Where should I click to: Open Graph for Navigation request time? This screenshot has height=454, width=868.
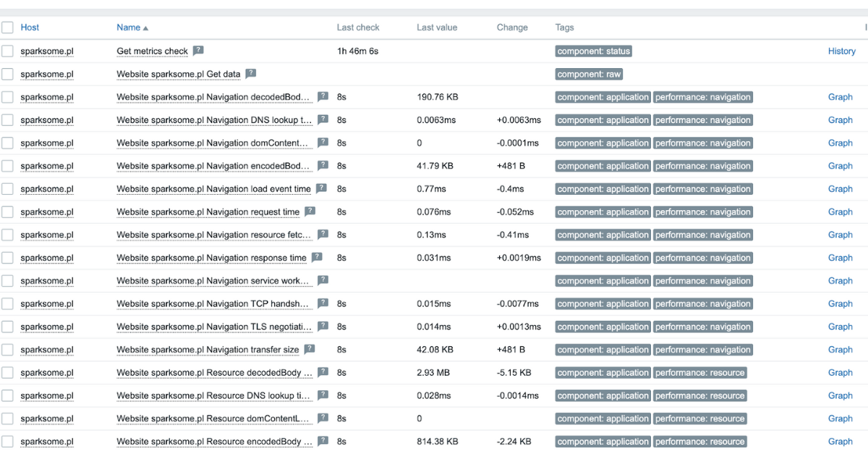coord(841,212)
